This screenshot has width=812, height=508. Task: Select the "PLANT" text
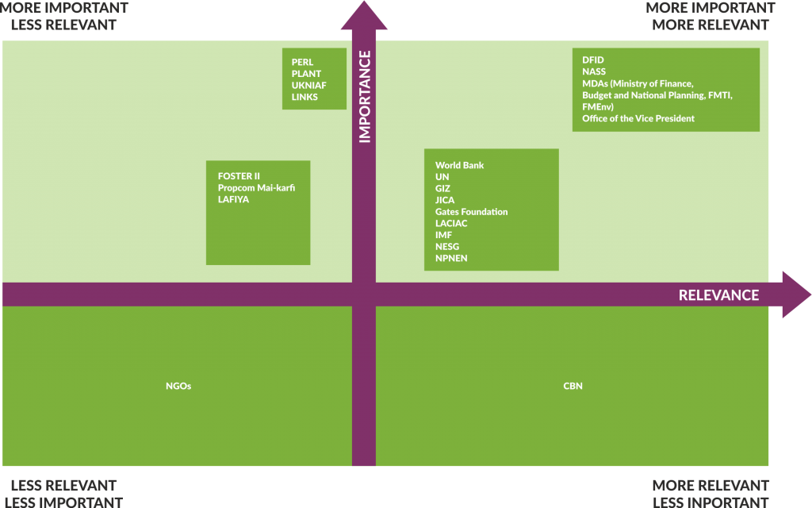(x=306, y=74)
